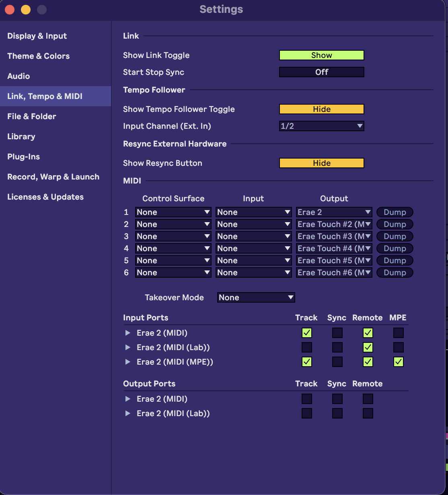Open the Takeover Mode dropdown

pyautogui.click(x=256, y=297)
